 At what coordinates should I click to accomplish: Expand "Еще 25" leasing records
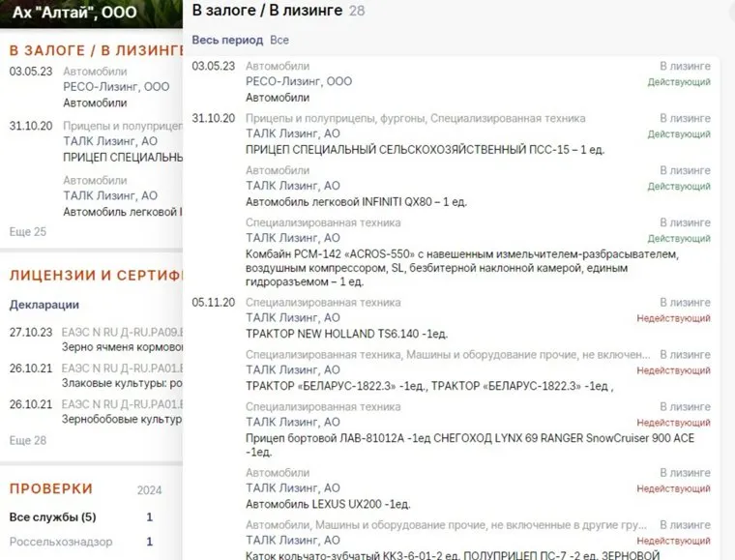27,232
